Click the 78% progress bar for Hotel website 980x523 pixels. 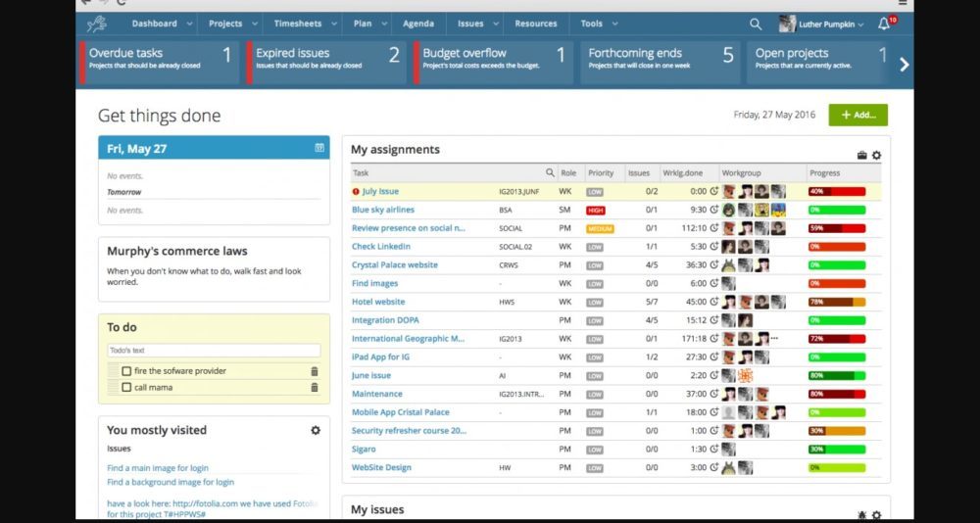(836, 302)
